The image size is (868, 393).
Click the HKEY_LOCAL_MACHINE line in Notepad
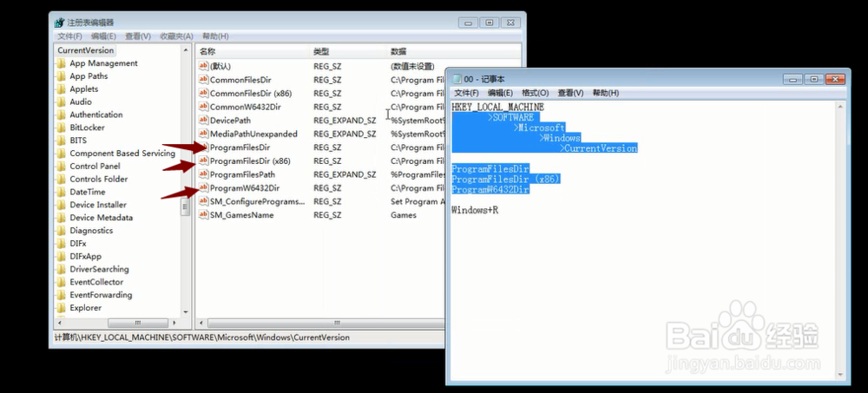(x=497, y=107)
